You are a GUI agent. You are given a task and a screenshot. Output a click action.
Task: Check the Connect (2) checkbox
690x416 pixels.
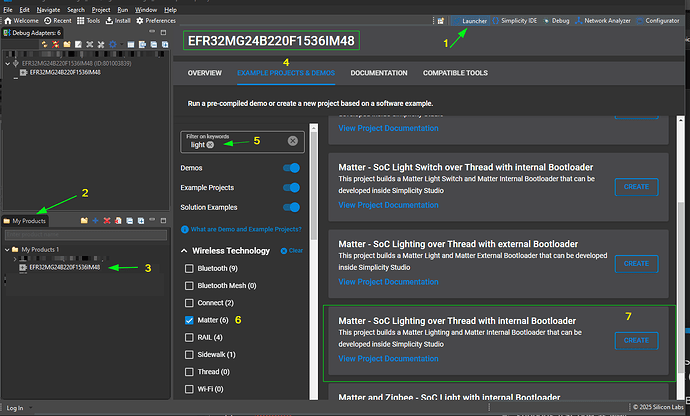pos(189,303)
